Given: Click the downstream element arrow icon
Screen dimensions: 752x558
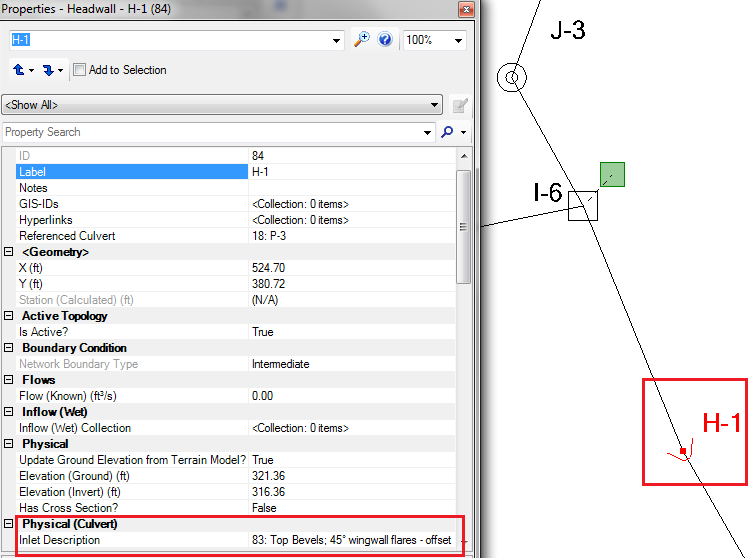Looking at the screenshot, I should coord(49,70).
